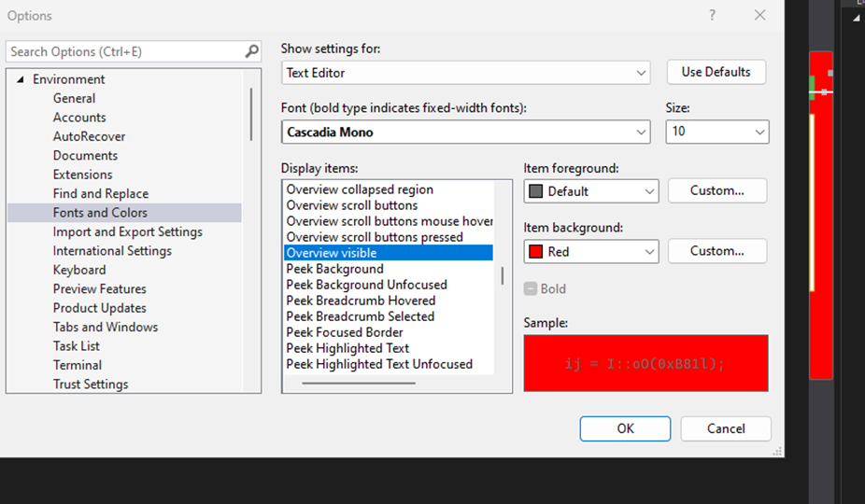865x504 pixels.
Task: Click the help question mark icon
Action: 712,16
